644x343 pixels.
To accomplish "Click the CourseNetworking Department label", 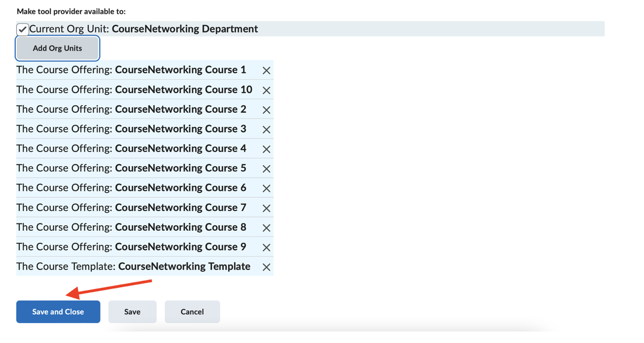I will click(185, 29).
